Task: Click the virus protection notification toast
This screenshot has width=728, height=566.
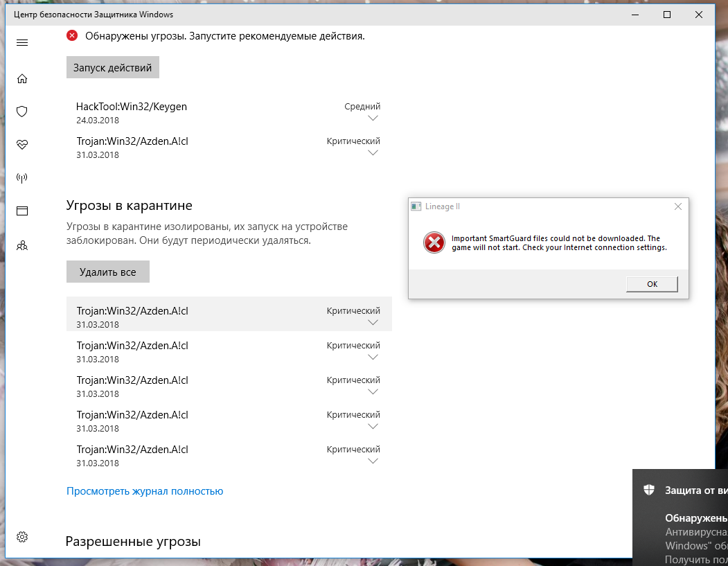Action: 680,518
